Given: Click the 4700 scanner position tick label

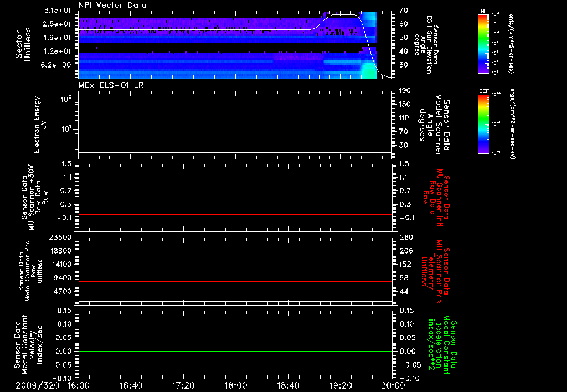Looking at the screenshot, I should pyautogui.click(x=63, y=291).
